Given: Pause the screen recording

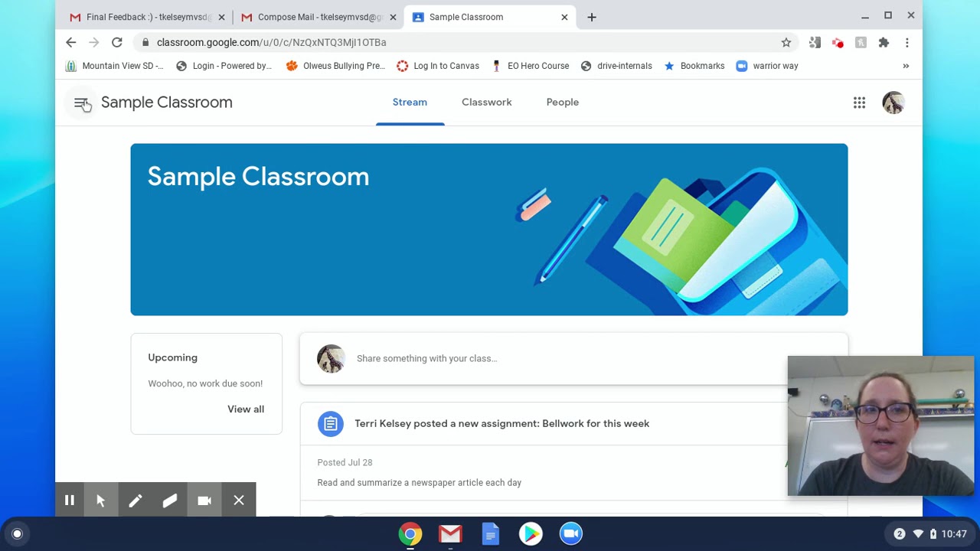Looking at the screenshot, I should 69,500.
